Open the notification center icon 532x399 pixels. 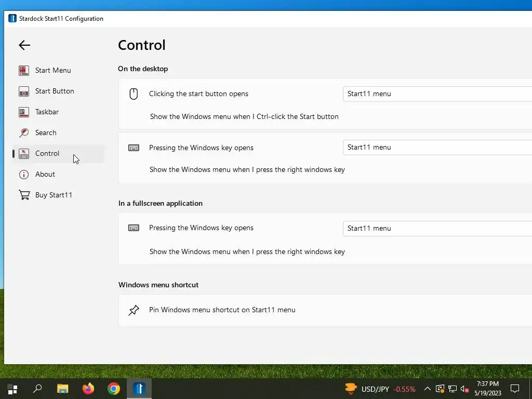(515, 389)
